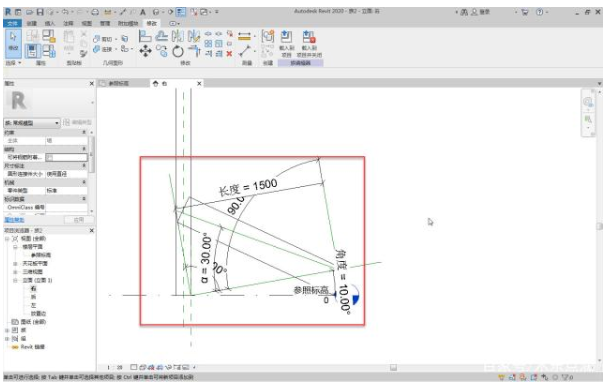This screenshot has width=608, height=386.
Task: Expand the Groups tree node
Action: (x=7, y=339)
